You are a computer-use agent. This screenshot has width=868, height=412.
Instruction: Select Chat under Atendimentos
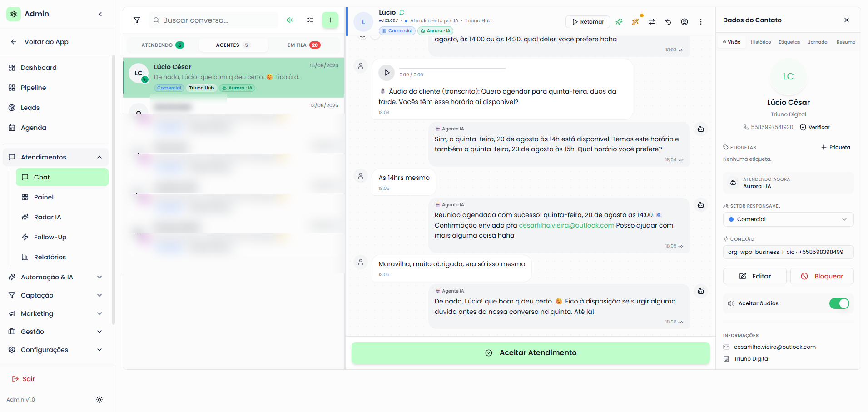62,177
